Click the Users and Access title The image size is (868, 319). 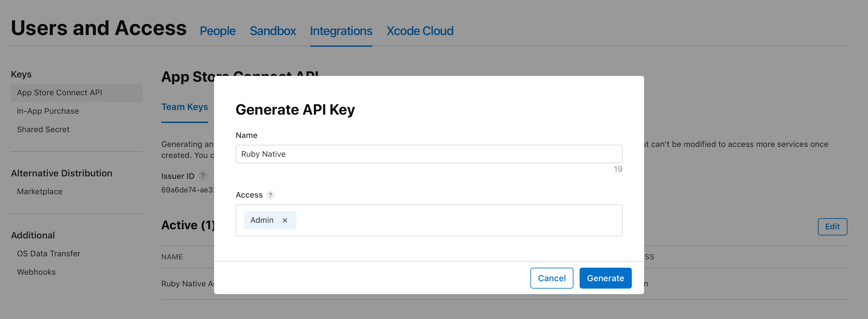point(99,28)
